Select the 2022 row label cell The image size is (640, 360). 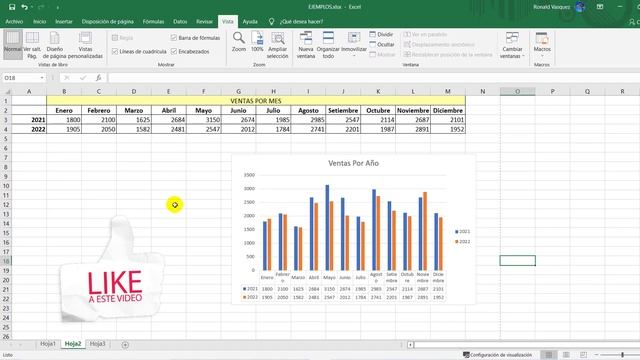click(x=29, y=129)
